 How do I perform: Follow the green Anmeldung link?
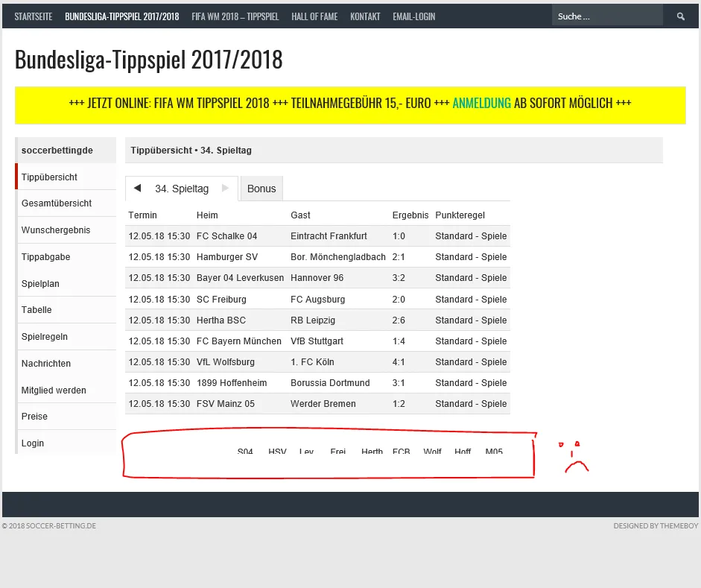pos(481,104)
